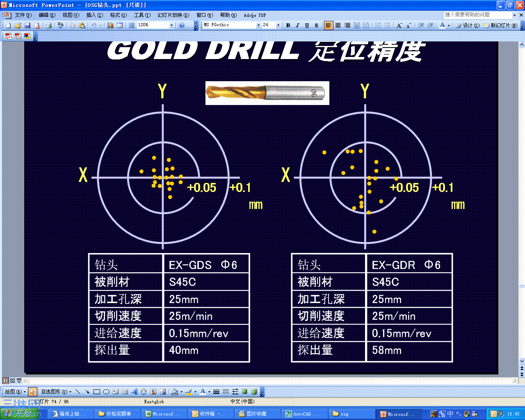Insert a chart using the chart icon
The width and height of the screenshot is (525, 420).
click(x=110, y=25)
